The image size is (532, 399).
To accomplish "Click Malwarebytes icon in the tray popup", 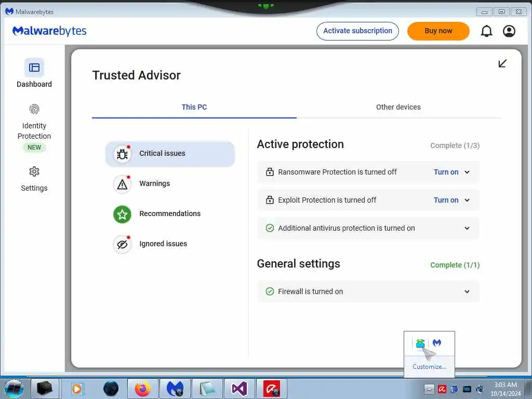I will point(437,343).
